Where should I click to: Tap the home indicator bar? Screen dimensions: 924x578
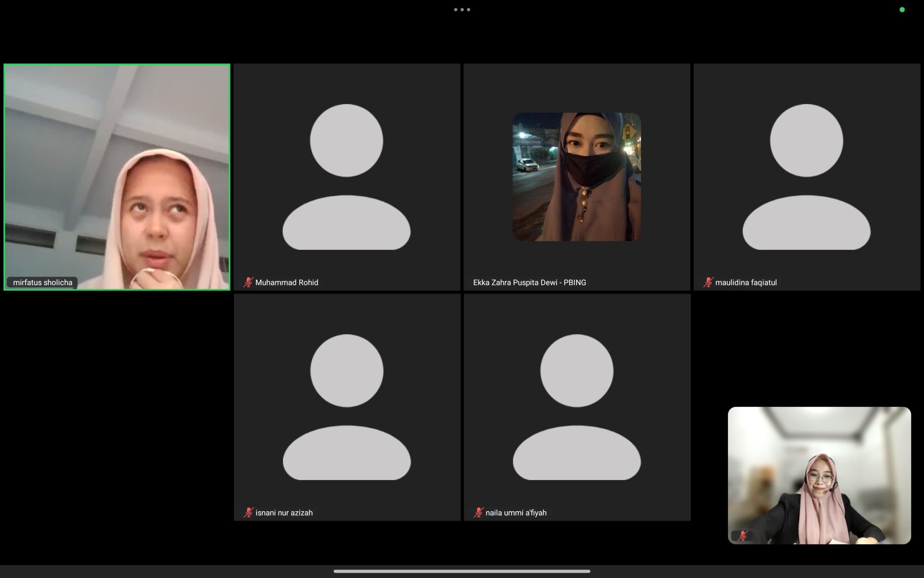[x=462, y=571]
